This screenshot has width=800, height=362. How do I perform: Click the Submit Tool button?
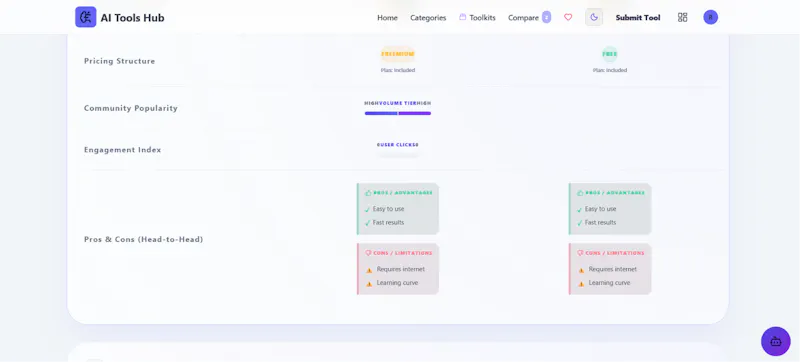pyautogui.click(x=638, y=18)
